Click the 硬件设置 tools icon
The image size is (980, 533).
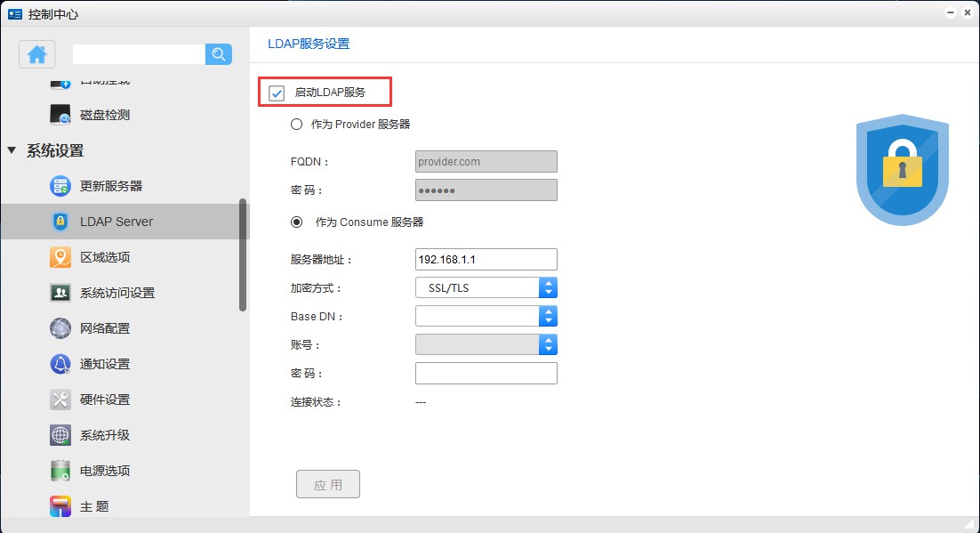coord(60,400)
